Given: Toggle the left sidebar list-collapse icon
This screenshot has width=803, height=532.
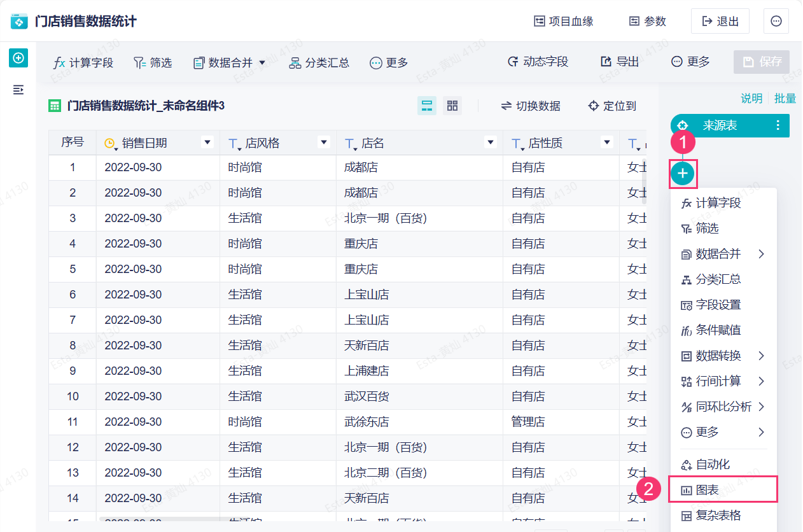Looking at the screenshot, I should pyautogui.click(x=18, y=90).
